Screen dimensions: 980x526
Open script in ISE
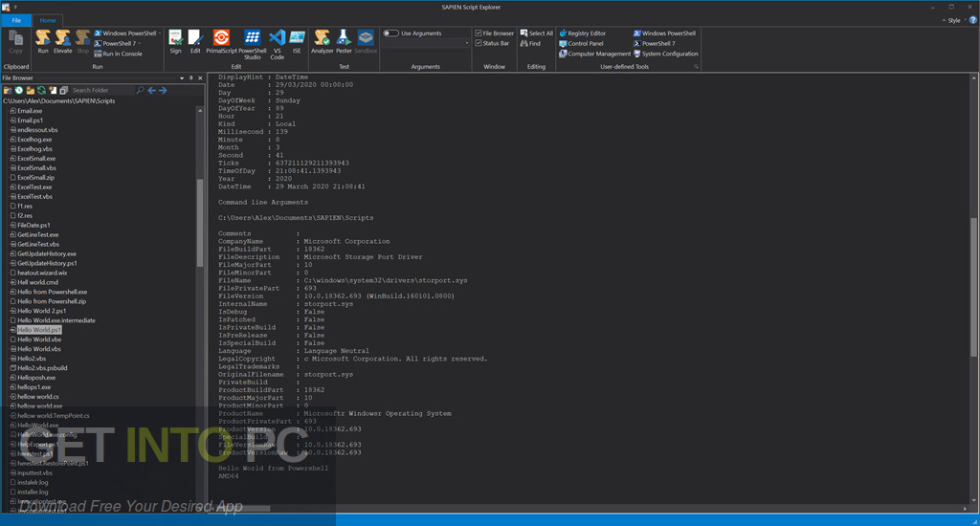tap(297, 42)
